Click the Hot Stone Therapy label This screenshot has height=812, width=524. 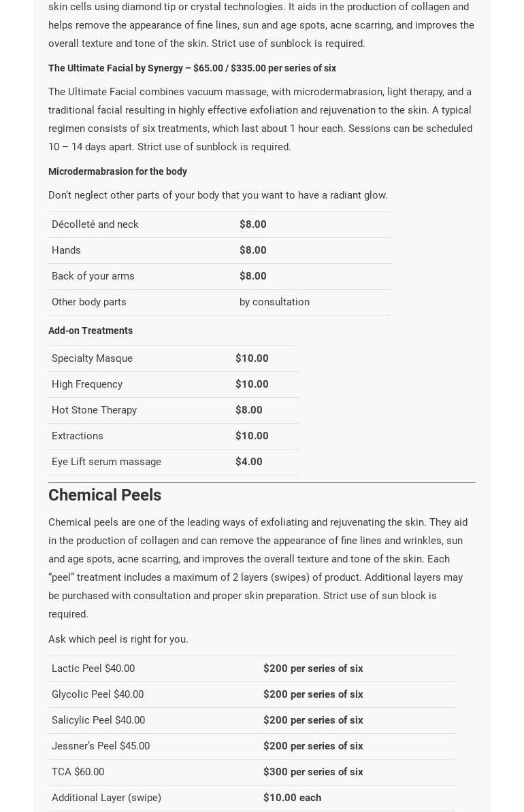click(94, 410)
